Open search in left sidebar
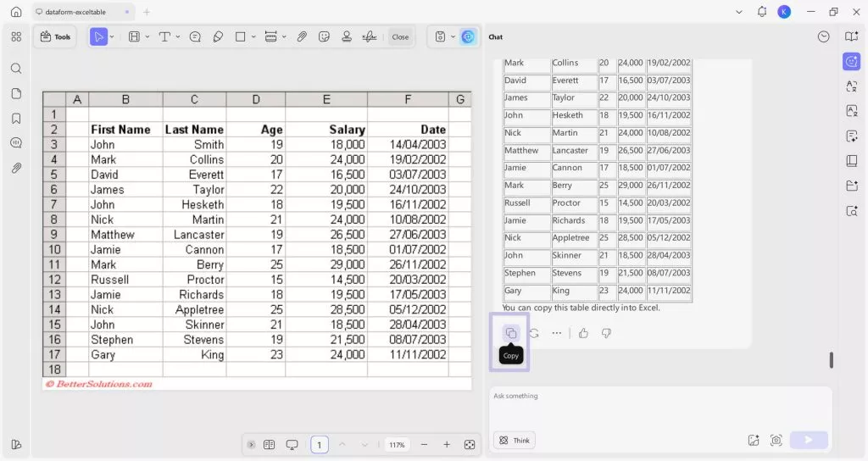The height and width of the screenshot is (461, 868). pyautogui.click(x=16, y=68)
